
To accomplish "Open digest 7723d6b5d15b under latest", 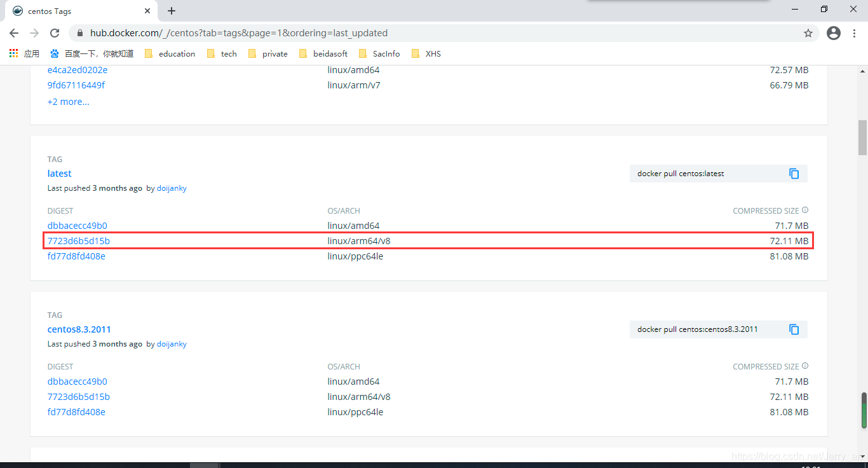I will (78, 241).
